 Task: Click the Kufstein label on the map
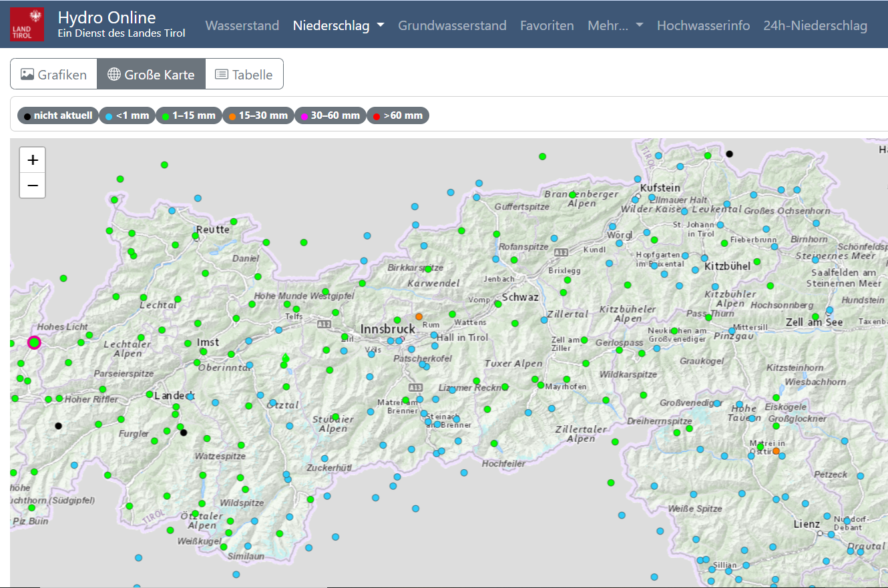point(660,188)
